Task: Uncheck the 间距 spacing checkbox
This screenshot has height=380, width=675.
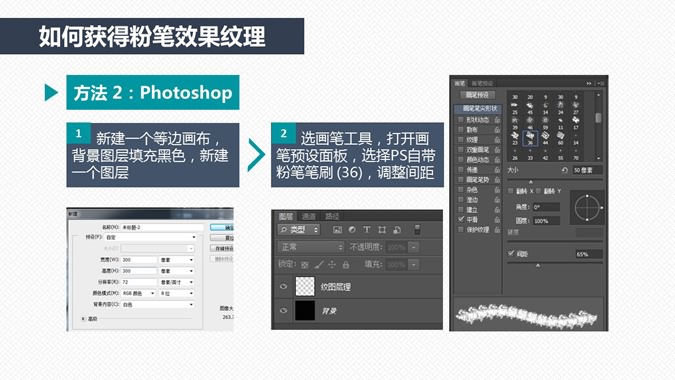Action: (x=511, y=253)
